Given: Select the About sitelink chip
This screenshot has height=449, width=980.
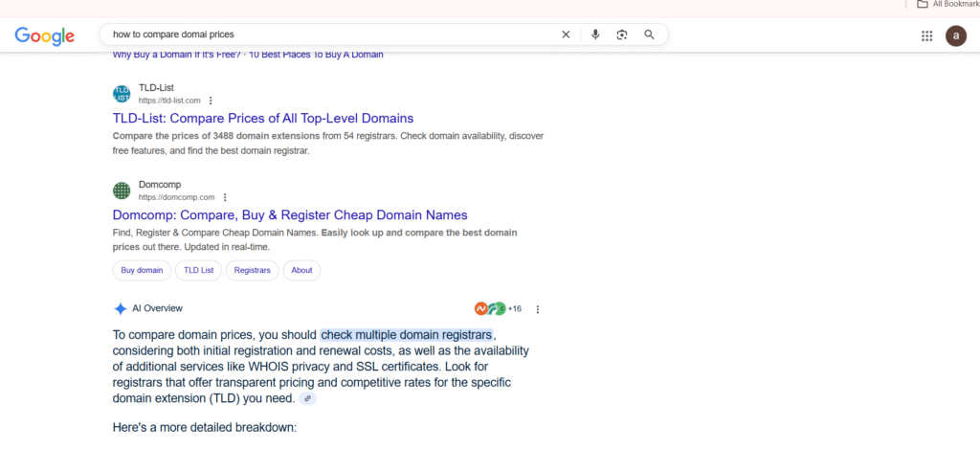Looking at the screenshot, I should click(x=301, y=270).
